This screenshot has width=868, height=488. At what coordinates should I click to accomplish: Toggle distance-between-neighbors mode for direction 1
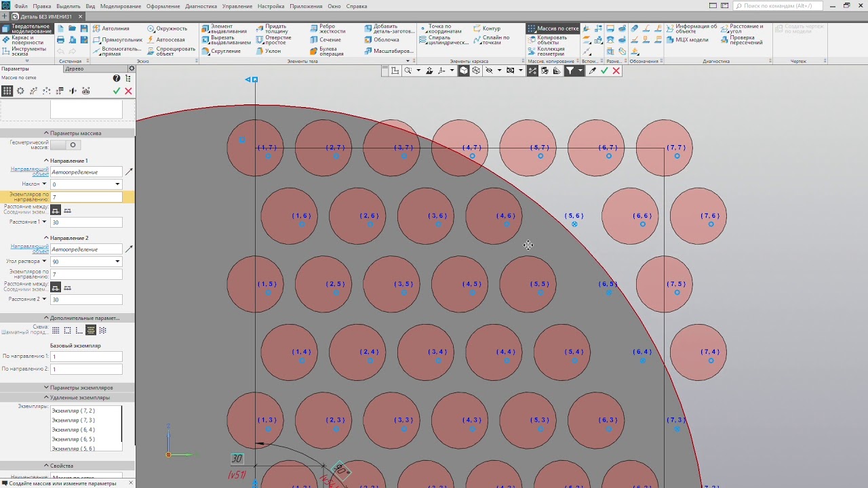pos(56,211)
